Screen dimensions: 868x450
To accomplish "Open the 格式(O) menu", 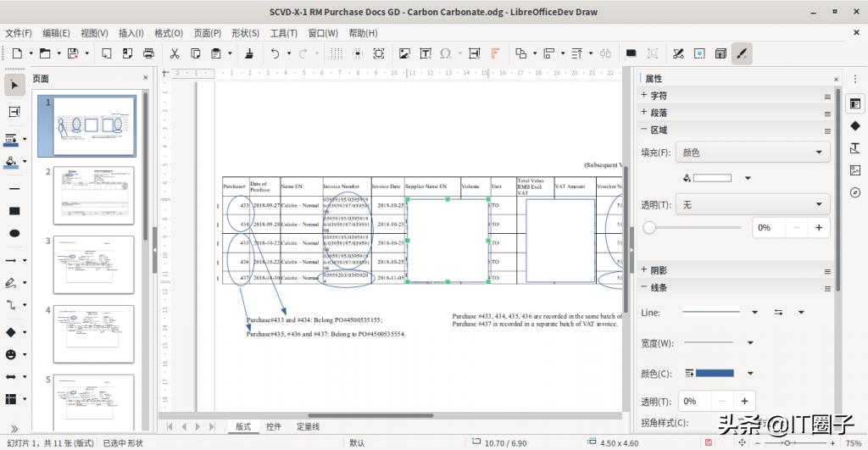I will pos(169,33).
